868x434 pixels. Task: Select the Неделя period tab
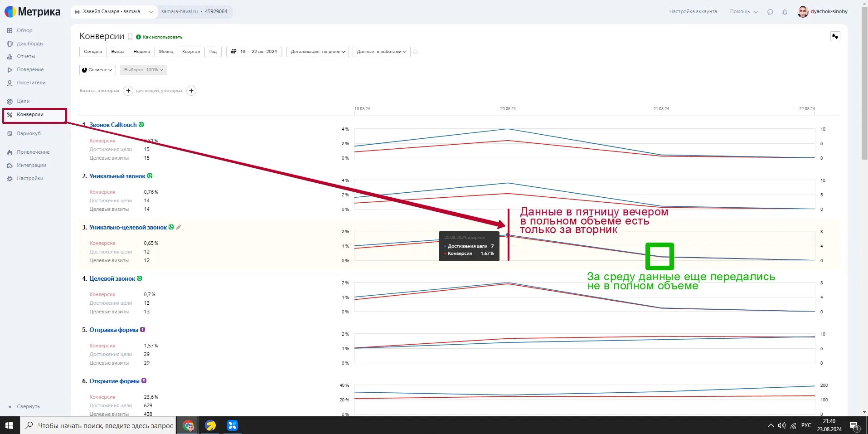(x=141, y=52)
